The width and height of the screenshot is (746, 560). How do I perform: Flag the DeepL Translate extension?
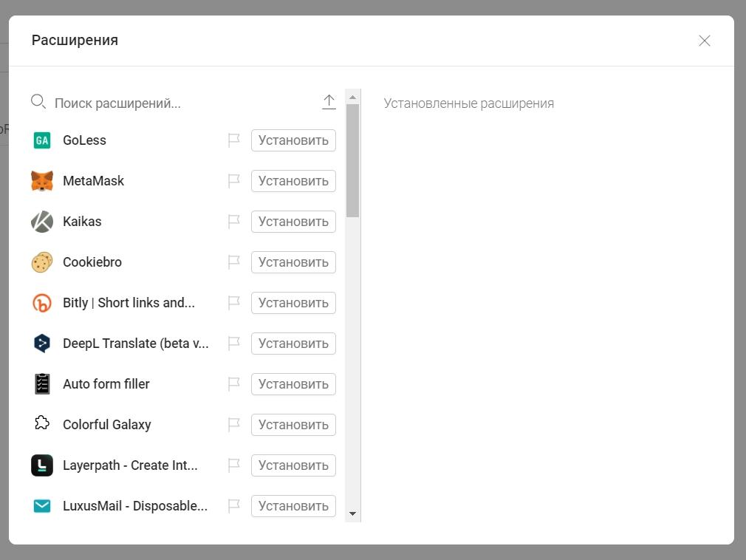click(x=233, y=344)
